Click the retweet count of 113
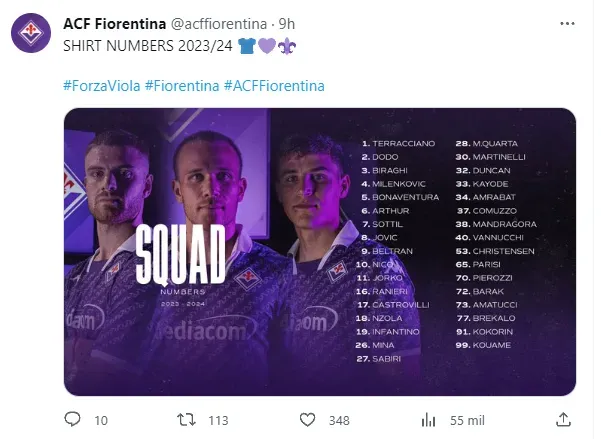Image resolution: width=601 pixels, height=439 pixels. tap(219, 420)
